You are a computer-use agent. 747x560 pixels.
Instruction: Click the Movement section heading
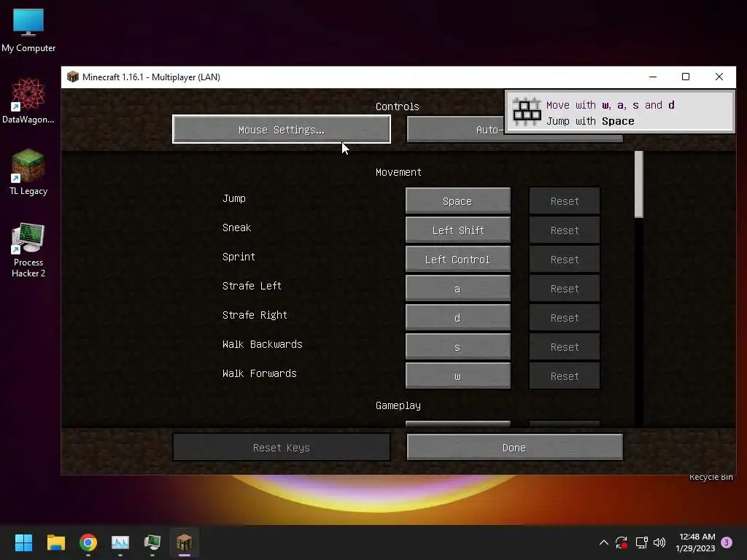(398, 172)
